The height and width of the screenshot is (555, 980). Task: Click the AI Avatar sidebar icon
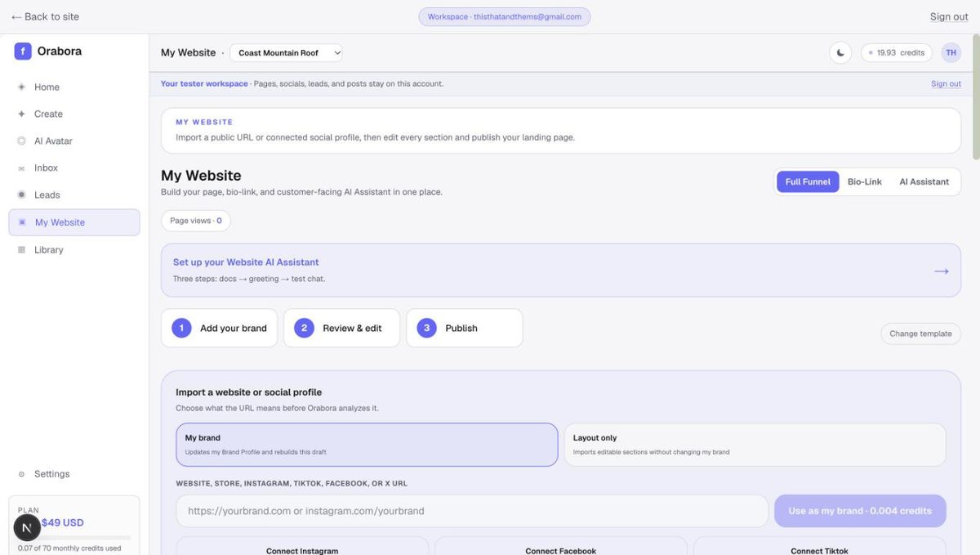pyautogui.click(x=21, y=141)
